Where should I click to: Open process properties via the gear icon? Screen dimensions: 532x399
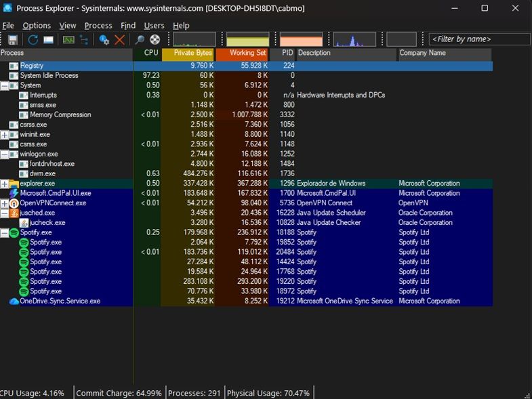pos(104,40)
